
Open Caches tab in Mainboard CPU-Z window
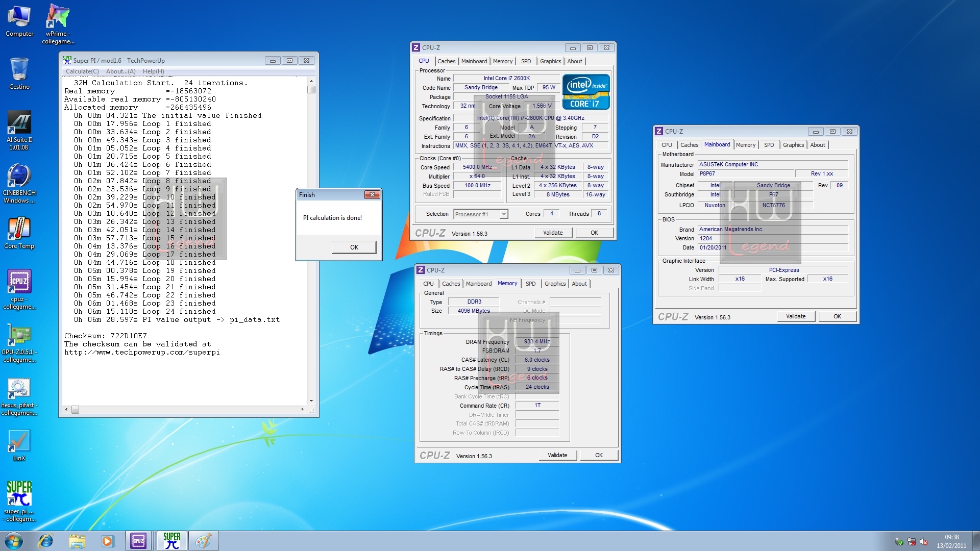[689, 145]
